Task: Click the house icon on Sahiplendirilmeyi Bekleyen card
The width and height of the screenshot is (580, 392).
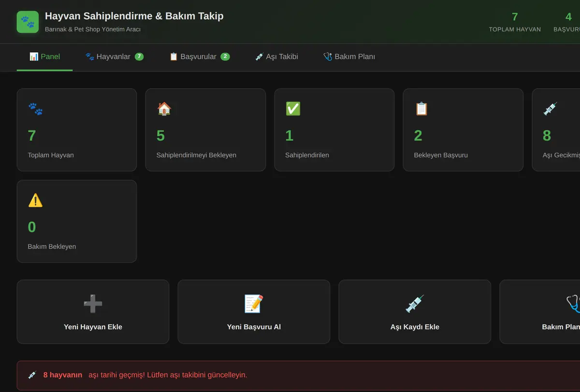Action: (164, 109)
